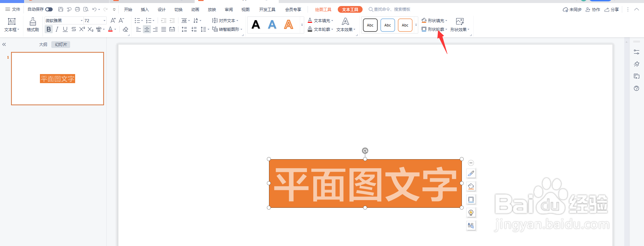The image size is (644, 246).
Task: Expand the WordArt style gallery
Action: coord(302,25)
